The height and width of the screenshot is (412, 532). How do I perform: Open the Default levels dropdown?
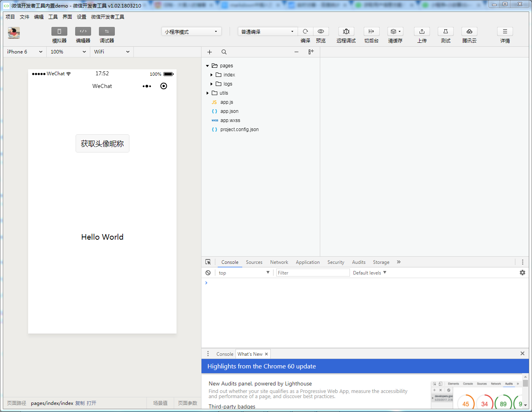370,273
